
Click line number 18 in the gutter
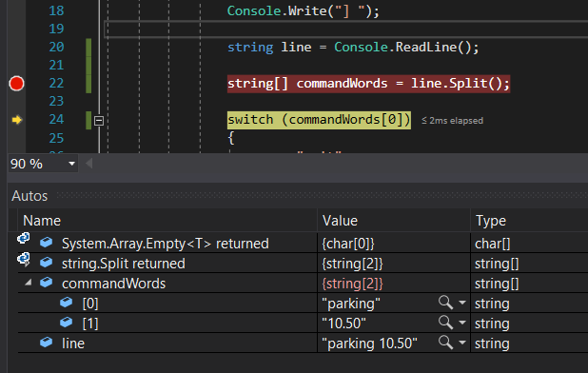(x=56, y=10)
